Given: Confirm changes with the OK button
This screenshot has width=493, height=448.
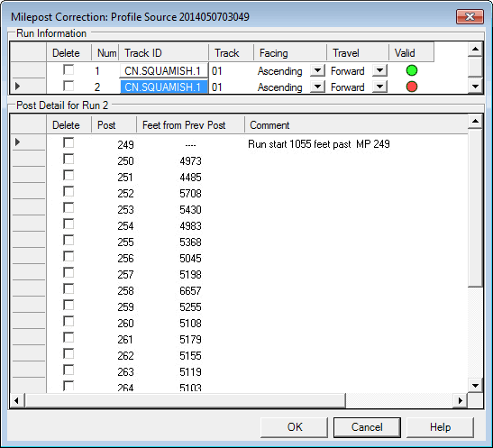Looking at the screenshot, I should click(x=295, y=427).
